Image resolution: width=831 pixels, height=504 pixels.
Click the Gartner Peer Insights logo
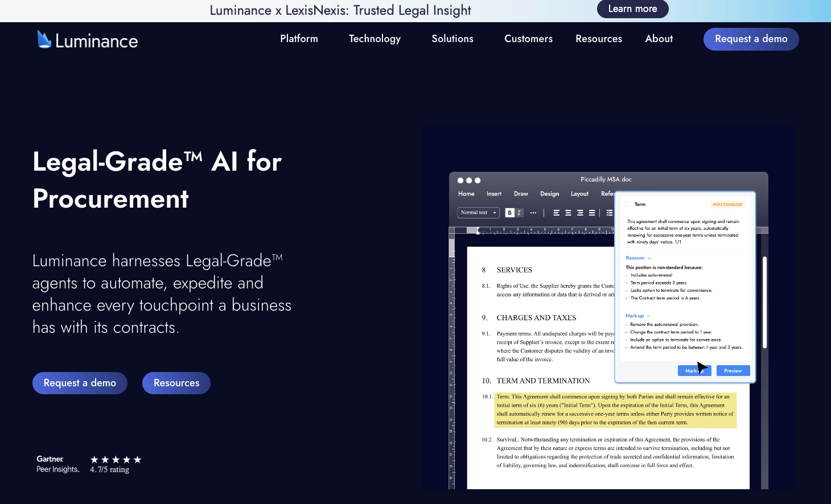pyautogui.click(x=57, y=464)
